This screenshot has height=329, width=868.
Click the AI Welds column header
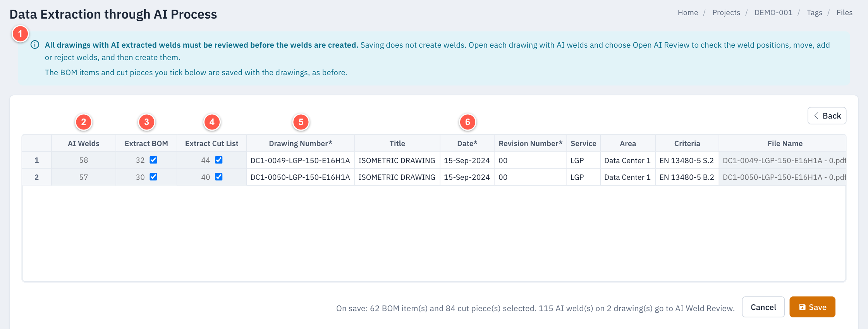click(84, 143)
